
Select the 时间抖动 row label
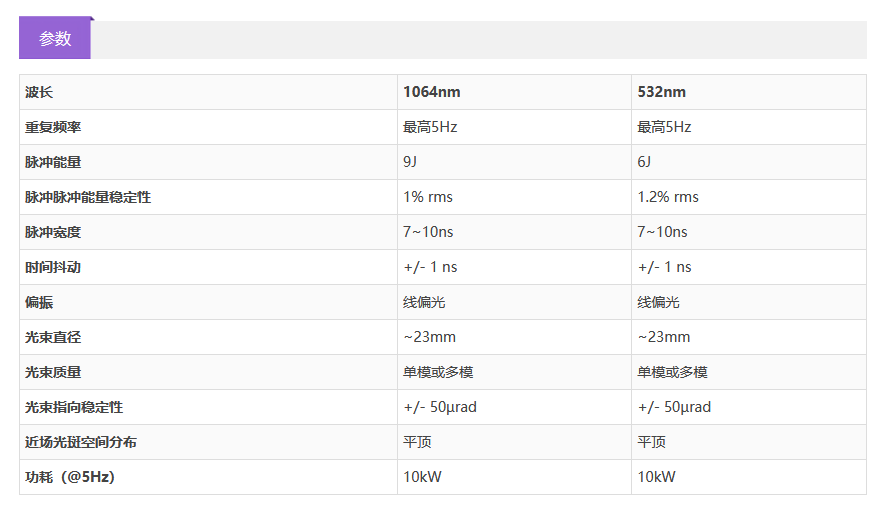(53, 267)
